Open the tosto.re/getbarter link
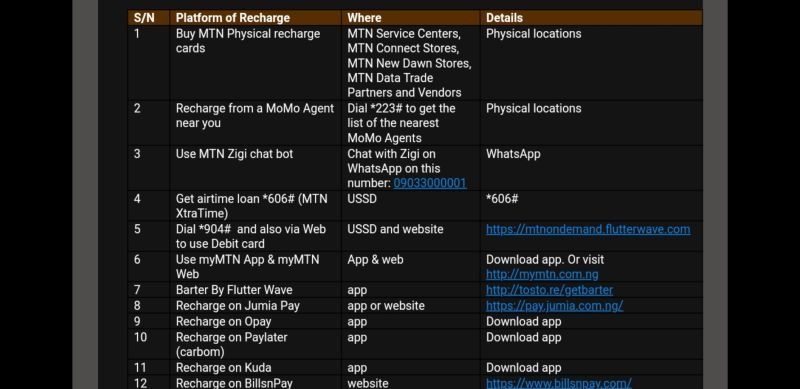This screenshot has width=800, height=389. pyautogui.click(x=549, y=290)
